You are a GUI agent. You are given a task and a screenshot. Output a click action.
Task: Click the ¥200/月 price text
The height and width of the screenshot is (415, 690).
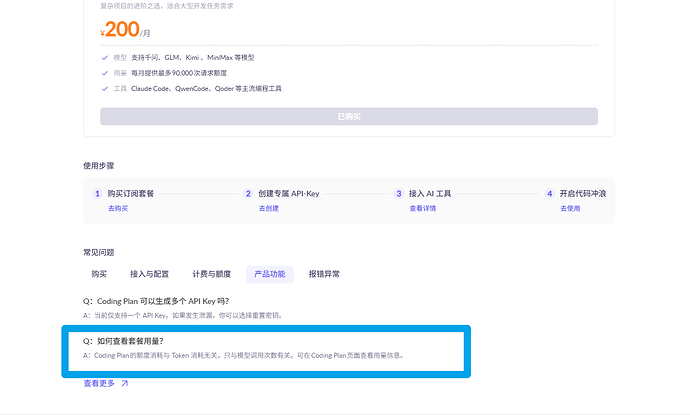(125, 29)
